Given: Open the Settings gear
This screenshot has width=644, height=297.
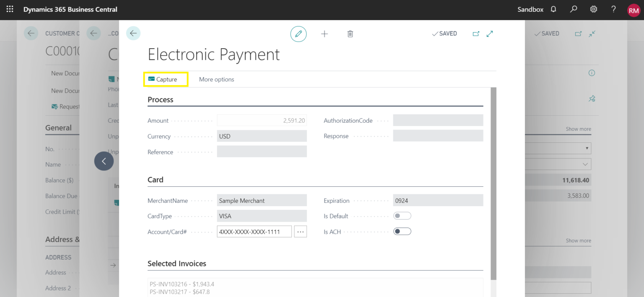Looking at the screenshot, I should (593, 9).
